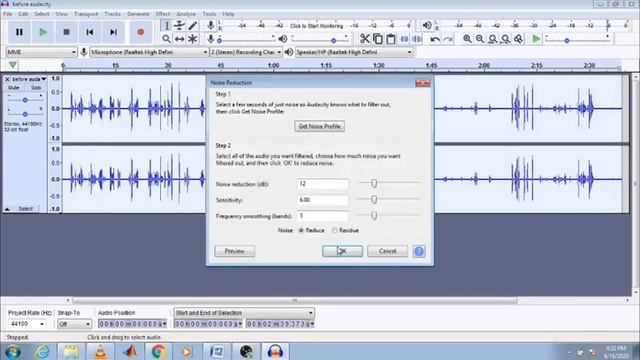Screen dimensions: 640x360
Task: Select the Reduce noise radio button
Action: 301,230
